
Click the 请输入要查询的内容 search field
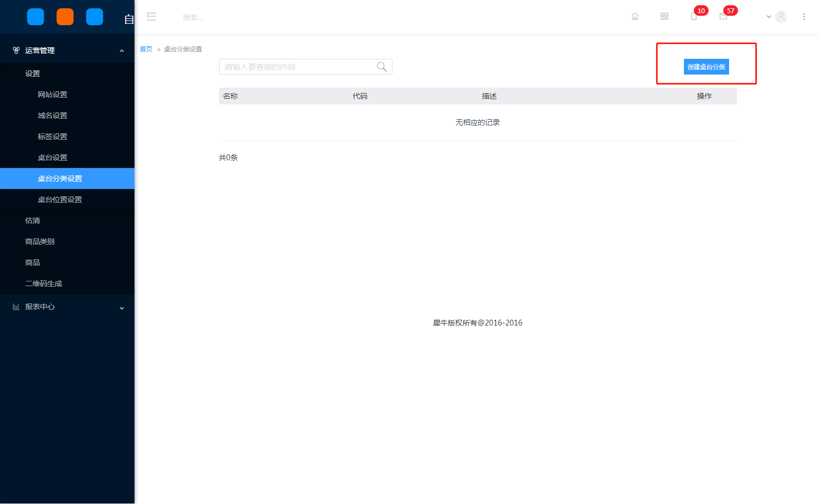coord(306,67)
